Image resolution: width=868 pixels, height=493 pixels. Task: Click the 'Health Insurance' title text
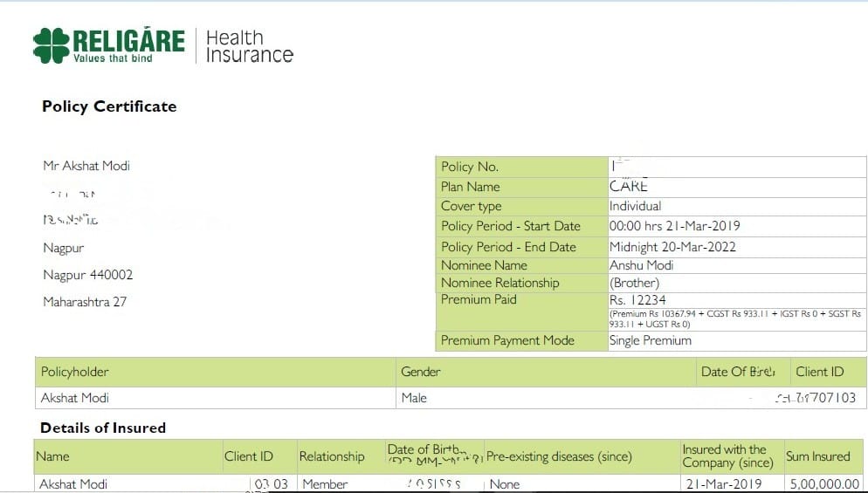point(249,46)
